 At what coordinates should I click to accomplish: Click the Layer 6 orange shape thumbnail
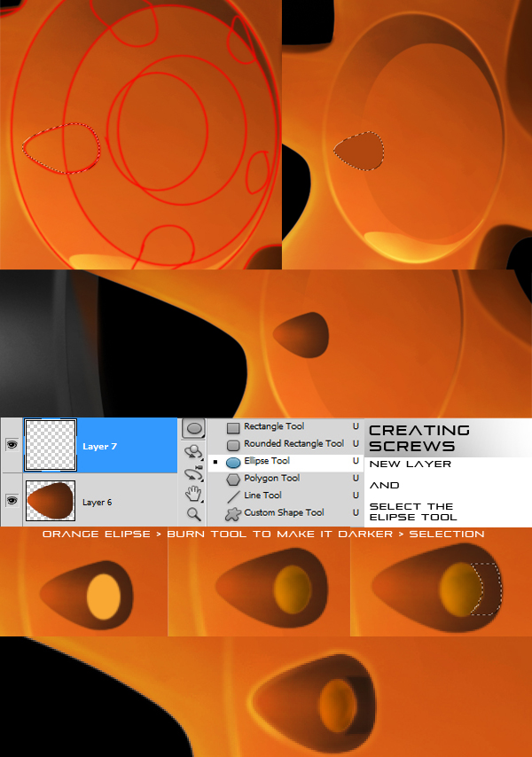pos(51,500)
